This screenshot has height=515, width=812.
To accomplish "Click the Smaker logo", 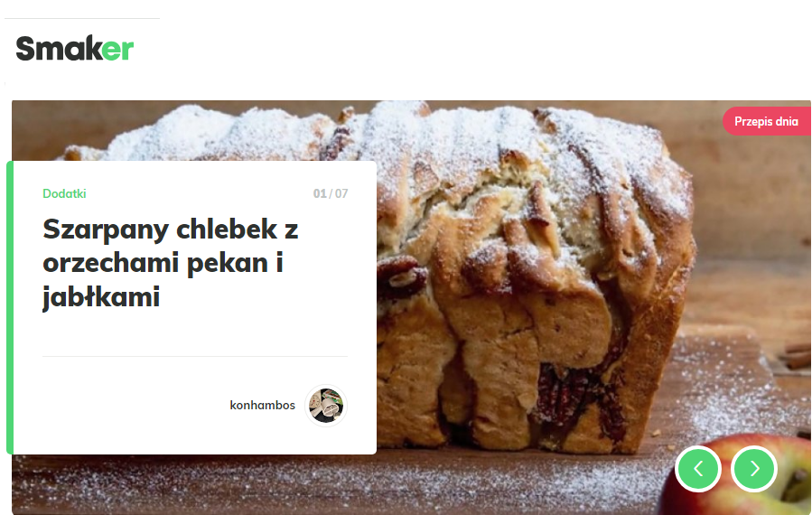I will (x=75, y=48).
